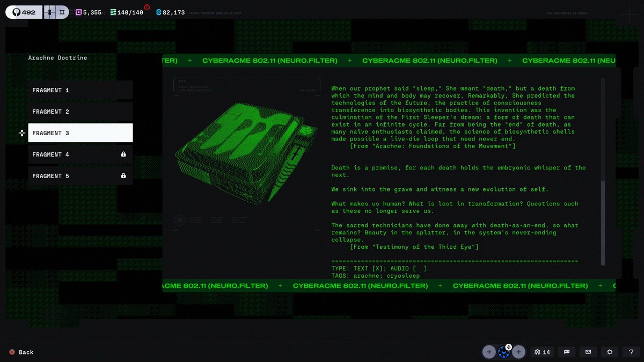This screenshot has height=362, width=644.
Task: Add squad member with left plus slot
Action: pos(489,352)
